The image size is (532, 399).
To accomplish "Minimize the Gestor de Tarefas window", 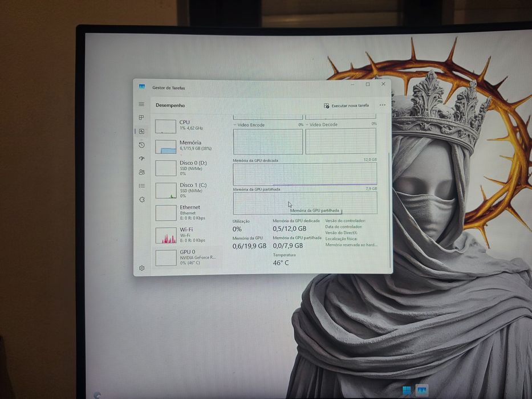I will [353, 84].
